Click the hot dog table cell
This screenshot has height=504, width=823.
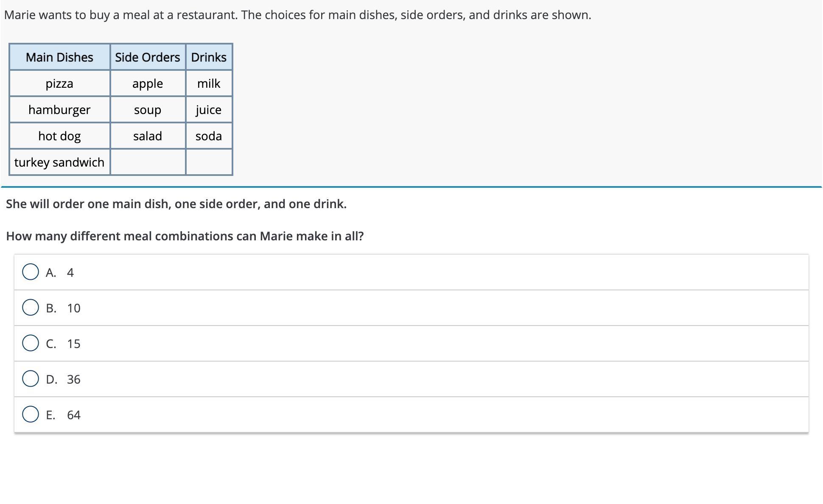tap(59, 136)
